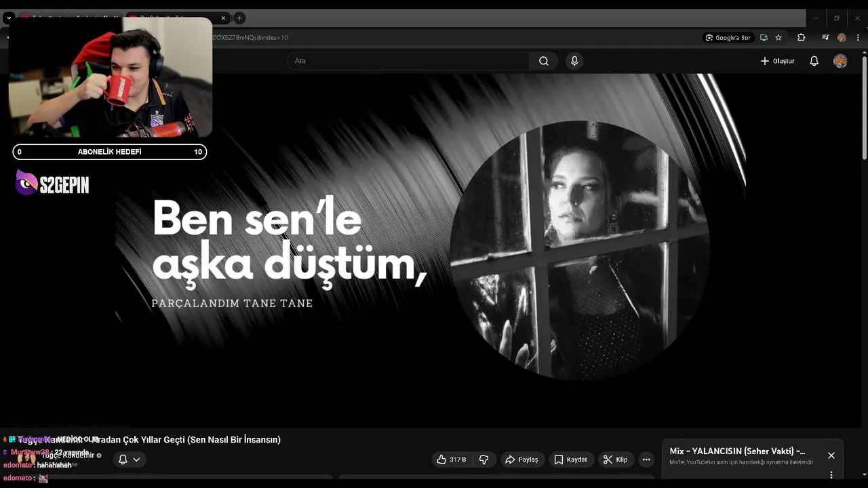Expand the subscription notification bell dropdown
Screen dimensions: 868x488
click(x=129, y=460)
